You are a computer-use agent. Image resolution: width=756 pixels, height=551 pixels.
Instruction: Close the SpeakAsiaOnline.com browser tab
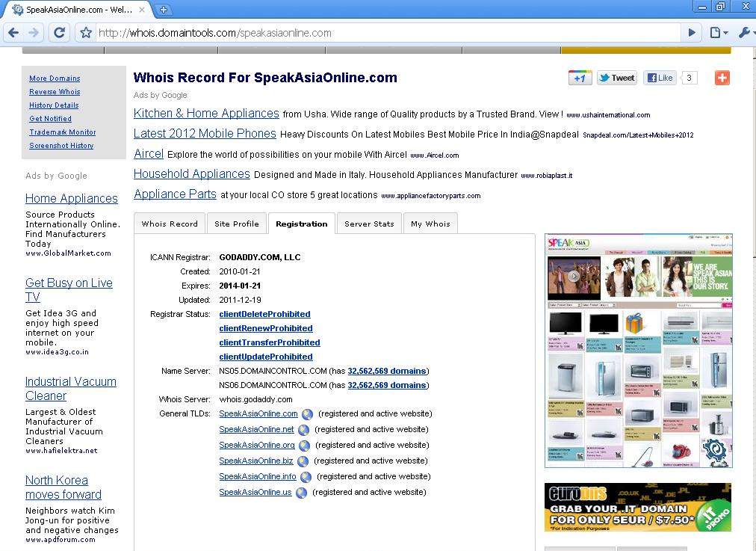(142, 10)
